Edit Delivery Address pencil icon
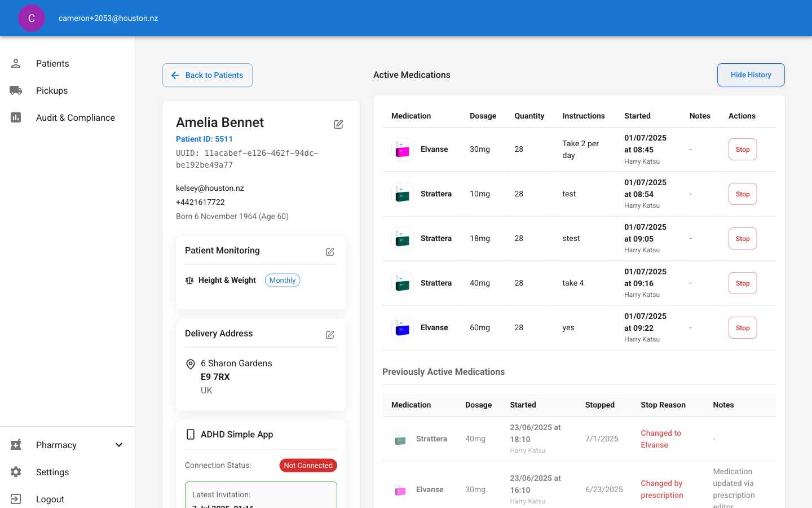Screen dimensions: 812x508 (330, 335)
